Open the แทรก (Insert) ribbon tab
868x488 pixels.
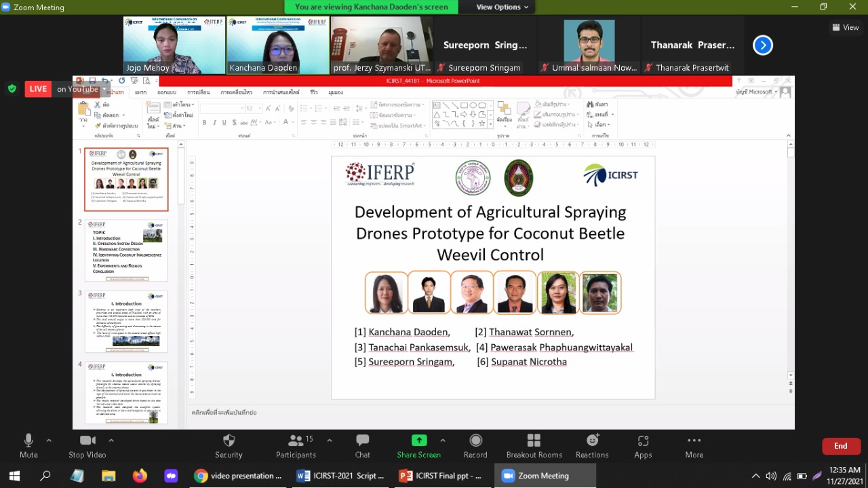coord(140,92)
